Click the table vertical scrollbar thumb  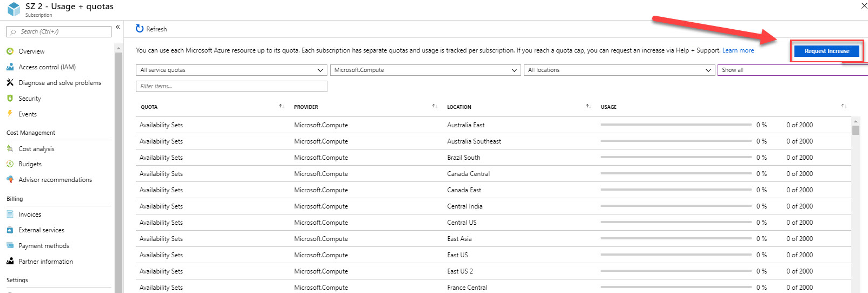[856, 130]
